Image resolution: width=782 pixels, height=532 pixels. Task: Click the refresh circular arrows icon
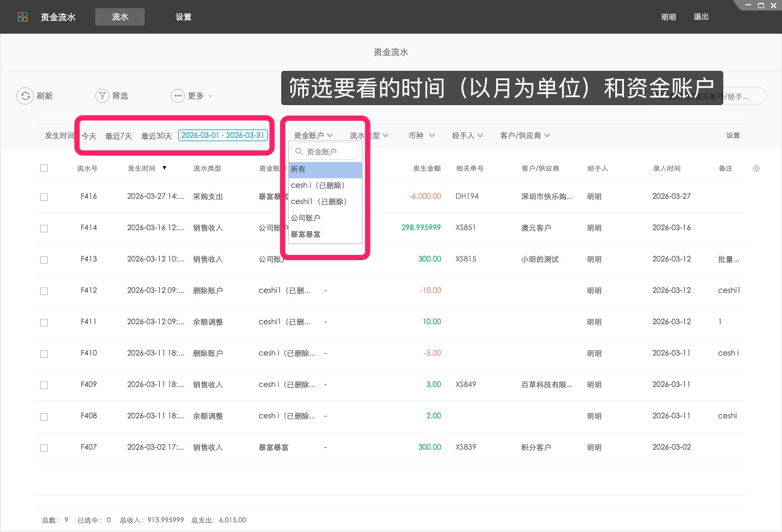[25, 96]
